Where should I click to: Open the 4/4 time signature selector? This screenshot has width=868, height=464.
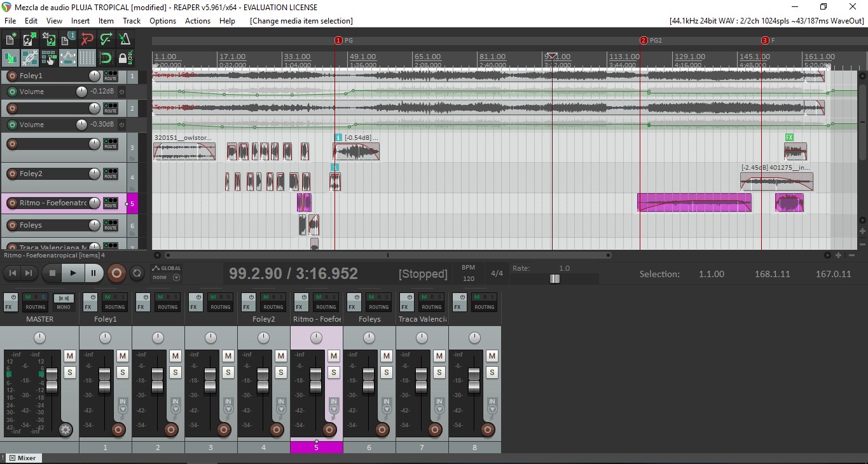(x=497, y=274)
